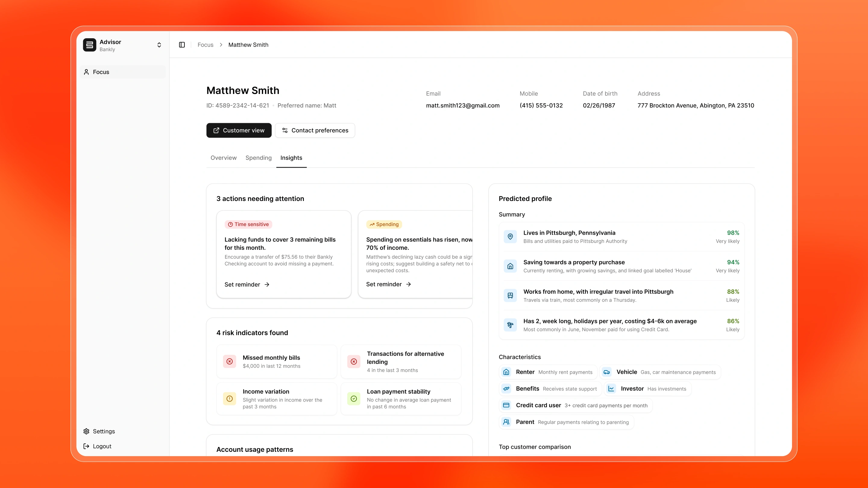The image size is (868, 488).
Task: Click the breadcrumb chevron after Focus
Action: (x=221, y=45)
